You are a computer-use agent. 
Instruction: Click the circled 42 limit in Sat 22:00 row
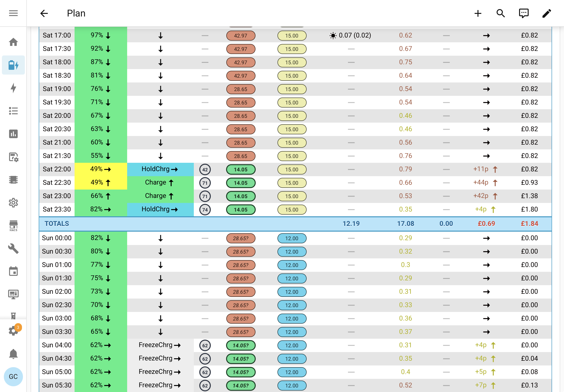point(205,169)
